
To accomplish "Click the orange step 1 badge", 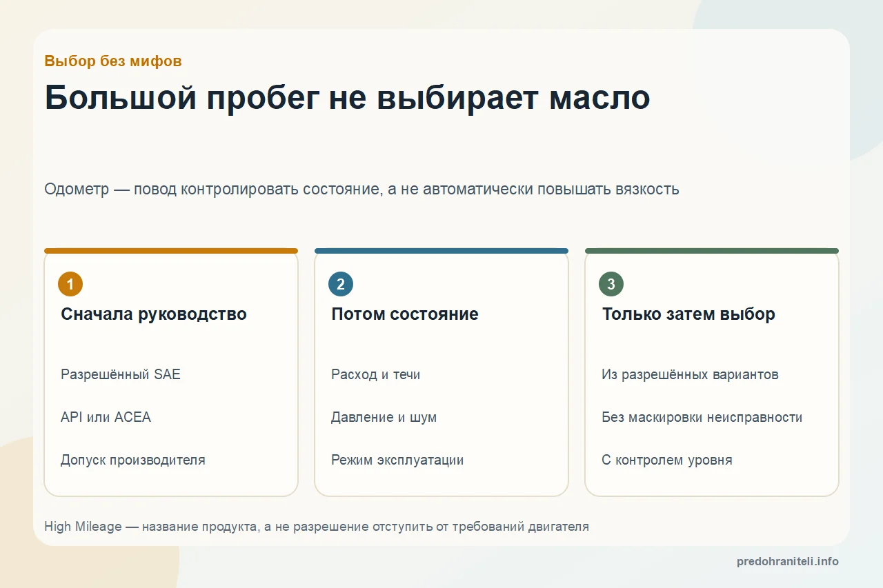I will (x=70, y=284).
